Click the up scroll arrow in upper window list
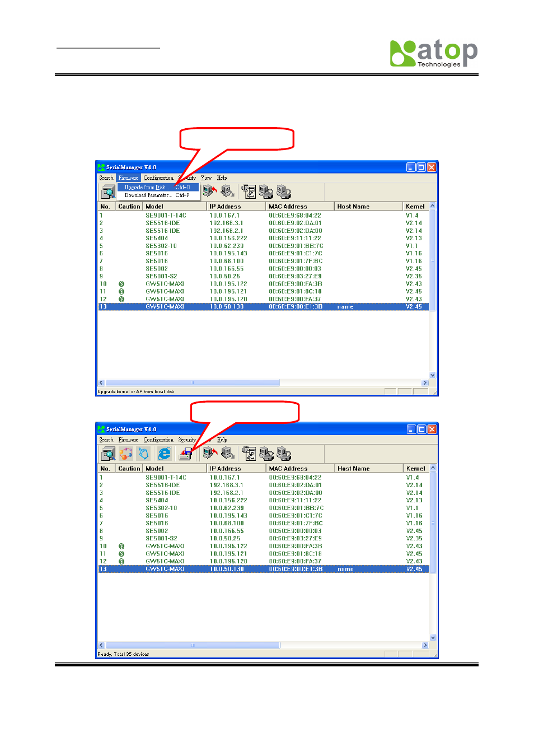The width and height of the screenshot is (534, 756). (432, 206)
